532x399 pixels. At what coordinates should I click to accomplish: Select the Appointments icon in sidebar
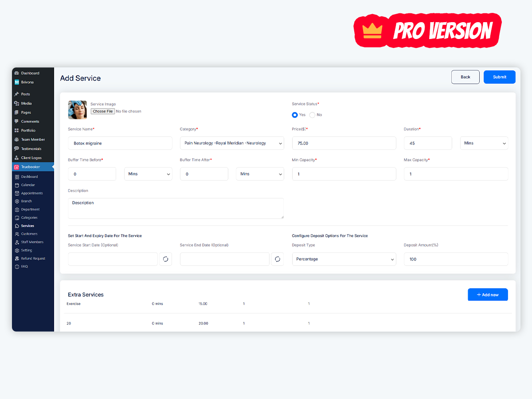[x=18, y=193]
